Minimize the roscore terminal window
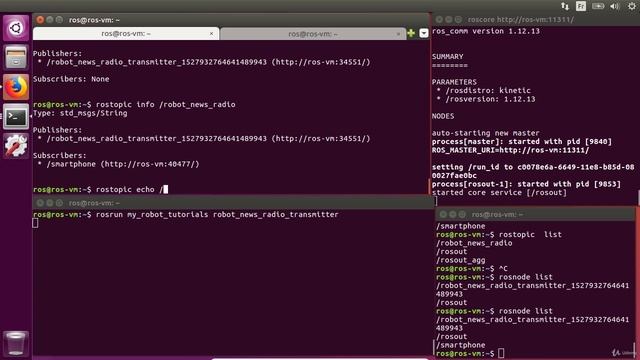 449,19
